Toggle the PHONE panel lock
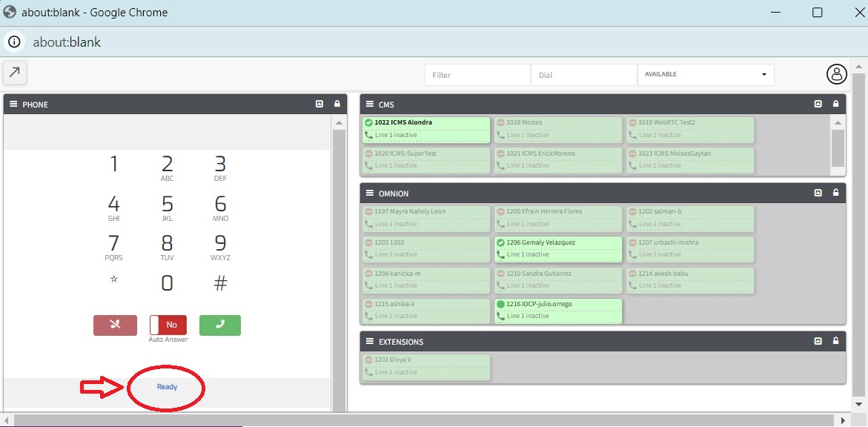Viewport: 868px width, 427px height. [x=337, y=105]
